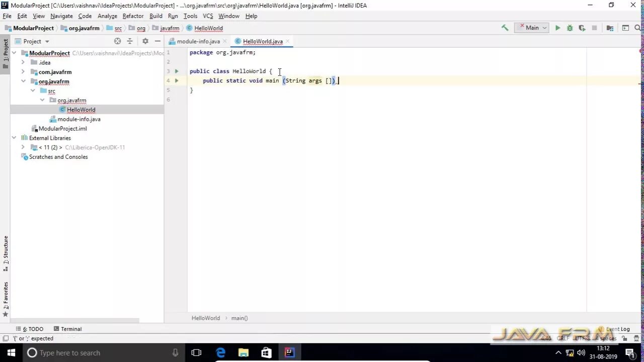Open the Windows Start menu
This screenshot has width=644, height=362.
[11, 353]
